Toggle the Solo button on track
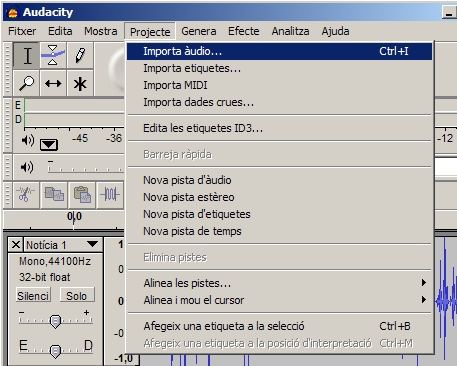457x366 pixels. click(77, 296)
